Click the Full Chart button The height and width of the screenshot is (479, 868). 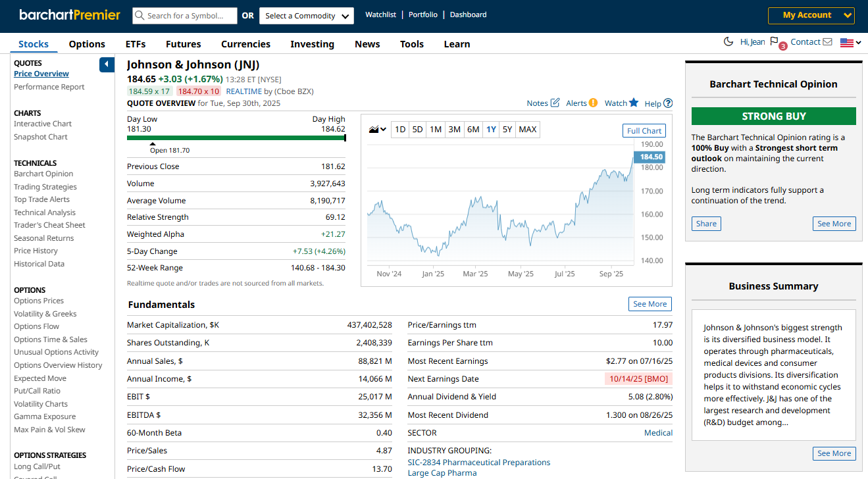click(x=644, y=131)
